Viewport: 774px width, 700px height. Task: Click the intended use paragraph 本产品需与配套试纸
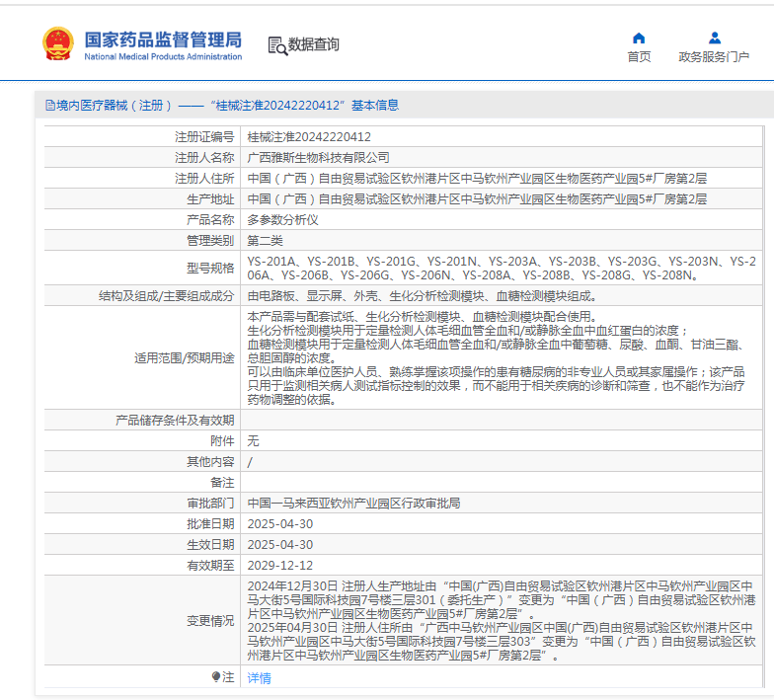497,357
